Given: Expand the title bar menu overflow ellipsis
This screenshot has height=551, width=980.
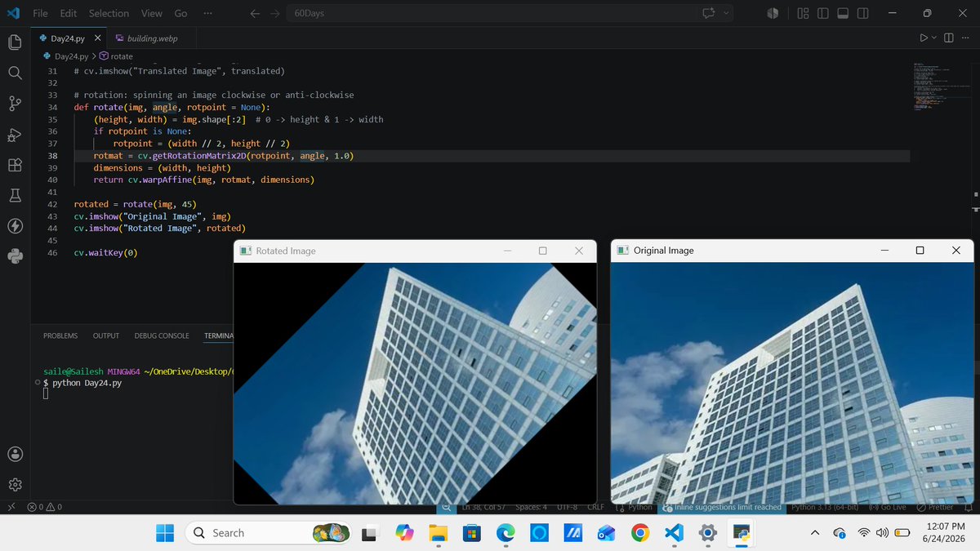Looking at the screenshot, I should click(x=208, y=13).
